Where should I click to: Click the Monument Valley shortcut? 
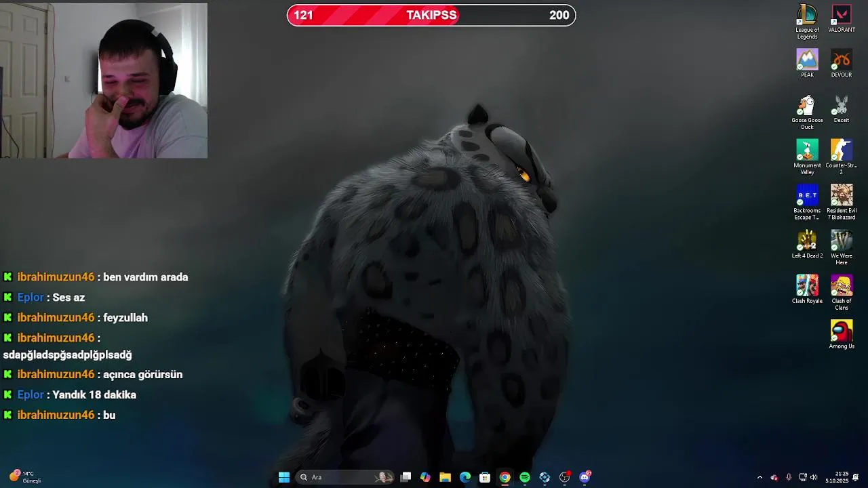[x=807, y=157]
